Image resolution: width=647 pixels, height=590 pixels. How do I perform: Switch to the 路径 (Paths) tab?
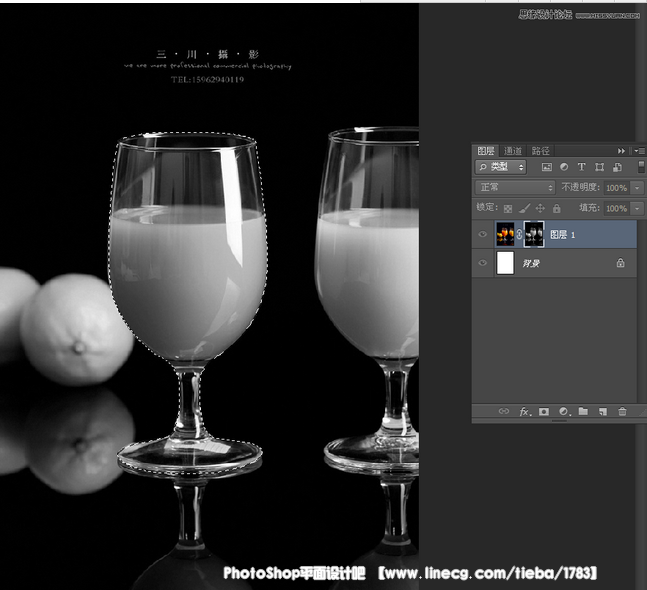(x=540, y=151)
